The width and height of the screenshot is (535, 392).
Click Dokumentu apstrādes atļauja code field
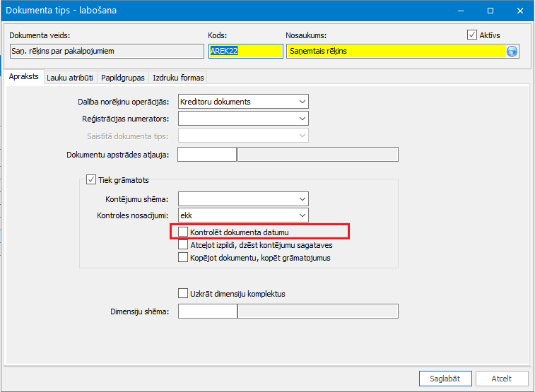[206, 155]
